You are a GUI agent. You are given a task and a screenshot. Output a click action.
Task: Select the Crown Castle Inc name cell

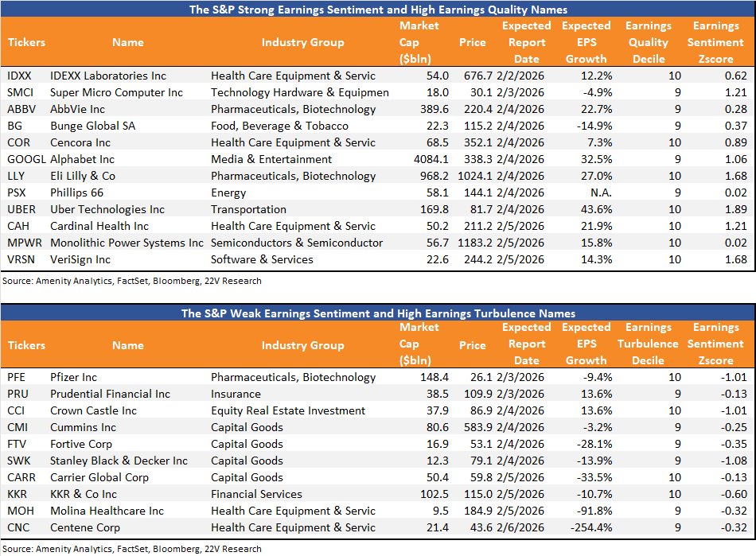pyautogui.click(x=94, y=411)
